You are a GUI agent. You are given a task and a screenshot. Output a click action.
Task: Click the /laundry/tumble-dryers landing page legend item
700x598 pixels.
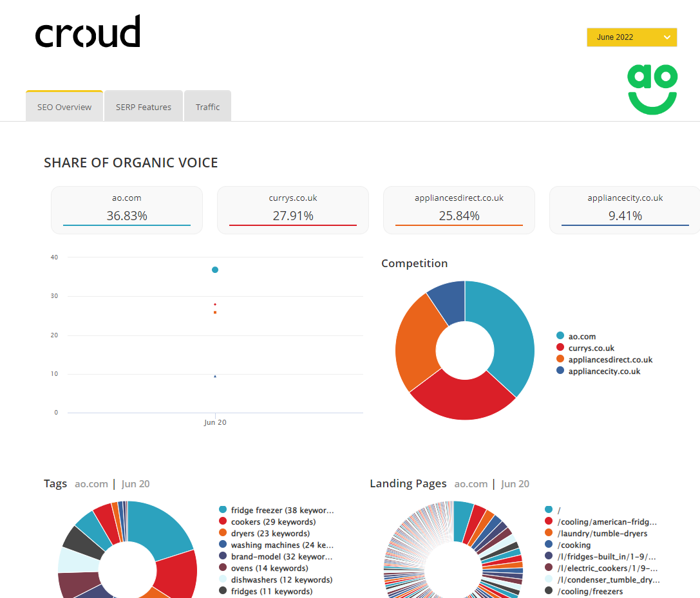[602, 534]
